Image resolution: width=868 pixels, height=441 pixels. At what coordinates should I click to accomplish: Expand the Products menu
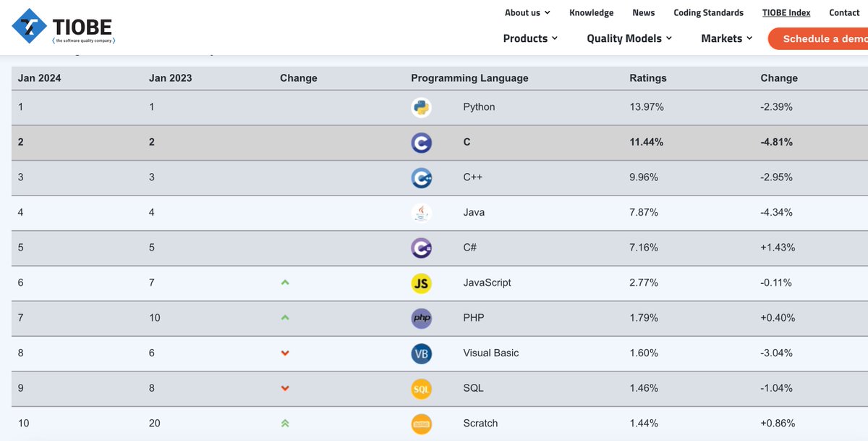click(530, 38)
